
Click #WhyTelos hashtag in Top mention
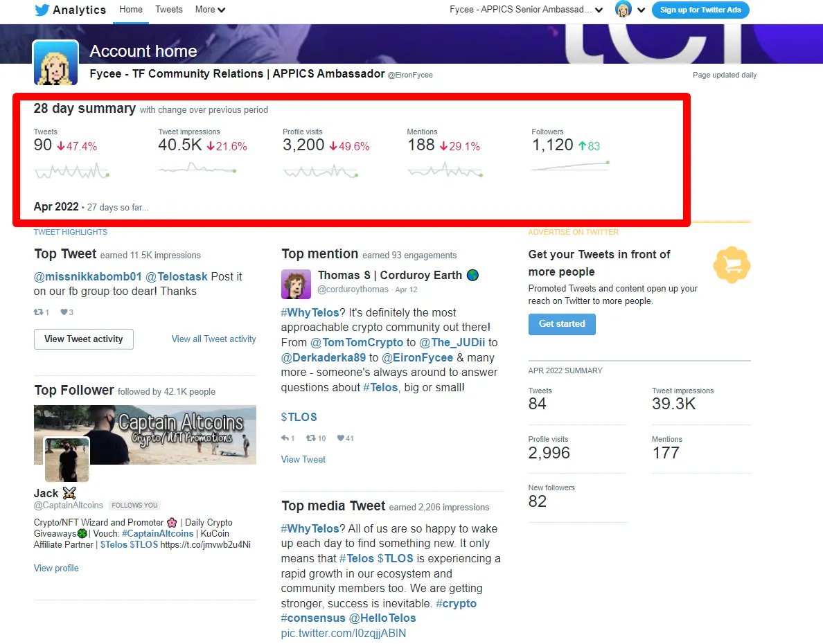pyautogui.click(x=310, y=313)
